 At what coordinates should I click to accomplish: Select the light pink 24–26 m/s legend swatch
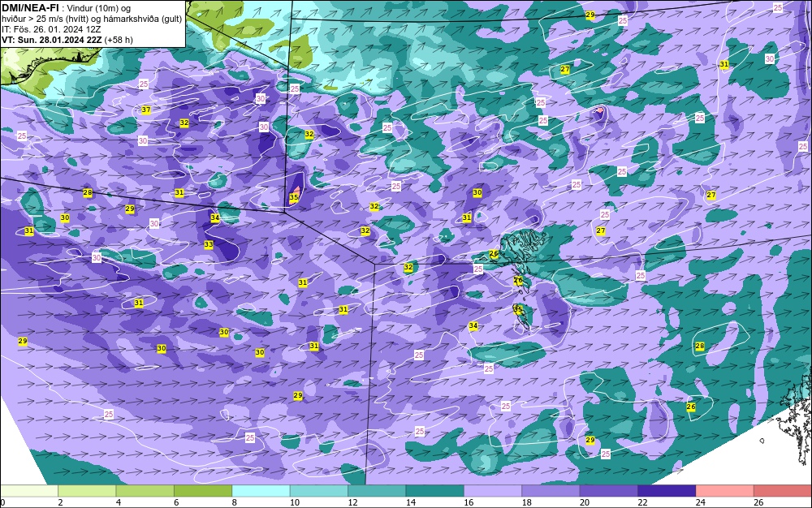click(725, 491)
